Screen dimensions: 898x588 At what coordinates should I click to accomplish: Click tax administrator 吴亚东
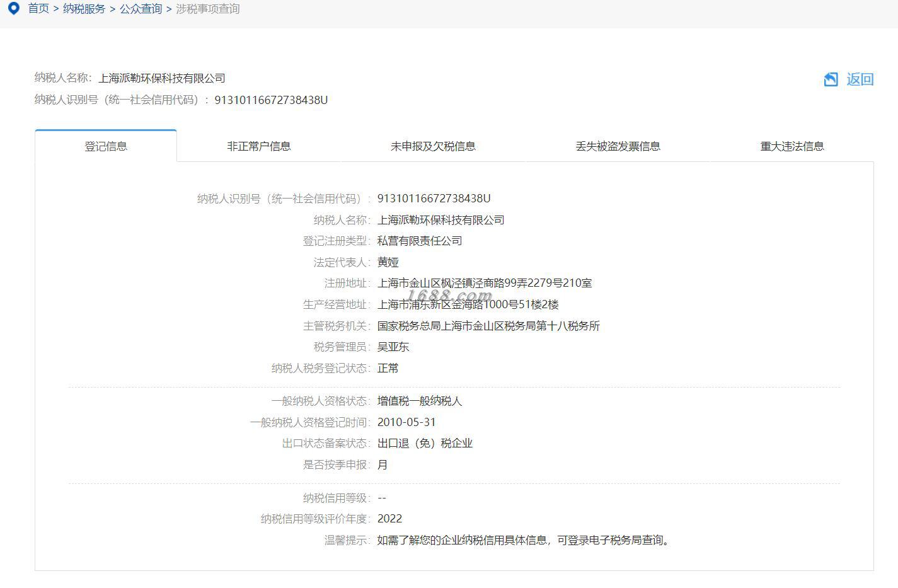pyautogui.click(x=393, y=347)
